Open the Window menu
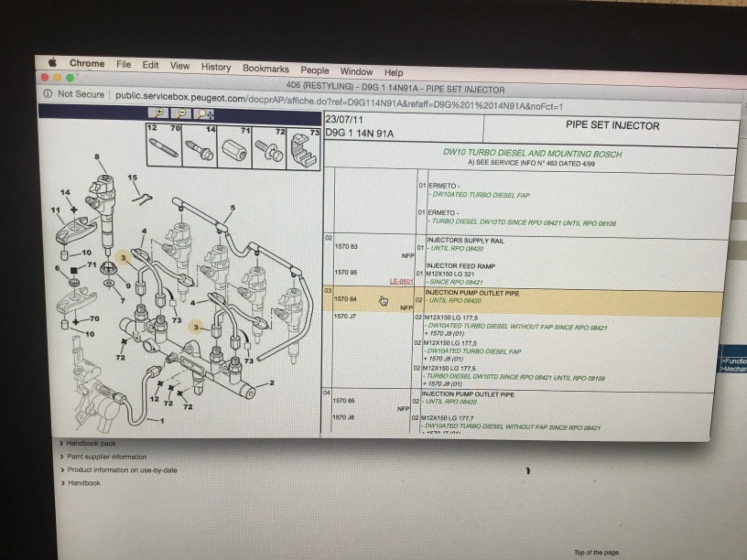Image resolution: width=747 pixels, height=560 pixels. [356, 71]
